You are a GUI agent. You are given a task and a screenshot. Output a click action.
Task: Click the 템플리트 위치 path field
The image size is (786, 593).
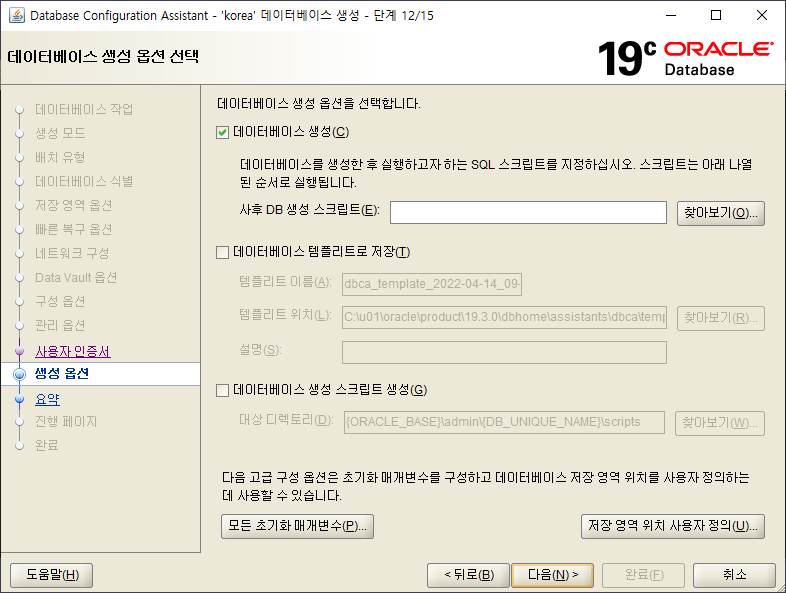pyautogui.click(x=504, y=317)
